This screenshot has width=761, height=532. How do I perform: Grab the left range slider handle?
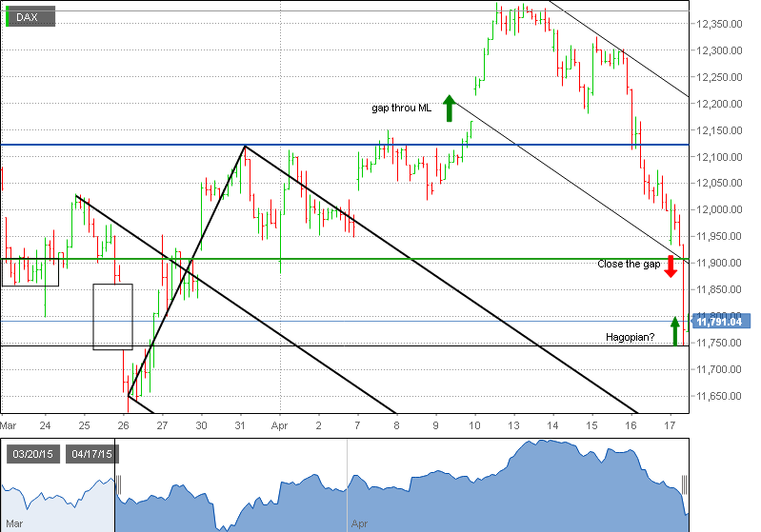pos(118,485)
